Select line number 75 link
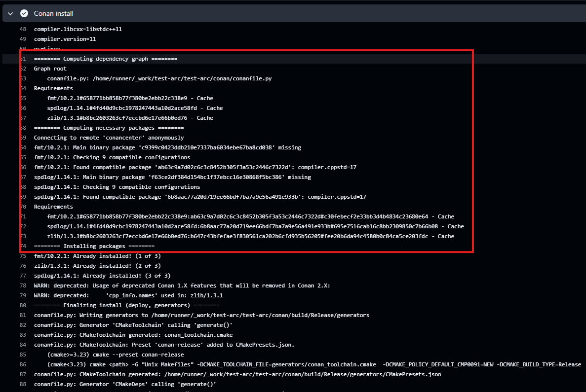The width and height of the screenshot is (586, 392). (x=23, y=256)
